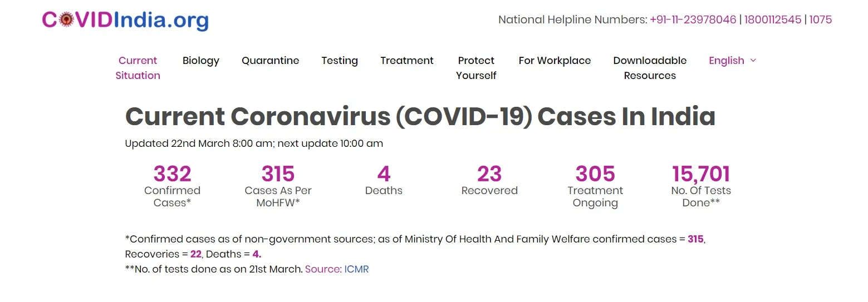Open the Quarantine section
This screenshot has width=868, height=302.
(x=271, y=61)
